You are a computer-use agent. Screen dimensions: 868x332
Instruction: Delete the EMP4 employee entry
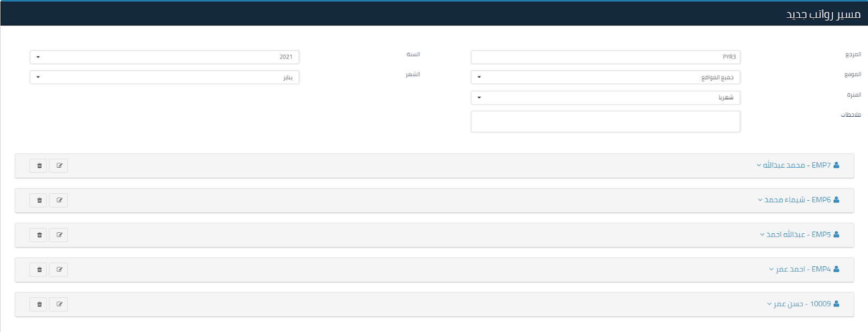39,270
